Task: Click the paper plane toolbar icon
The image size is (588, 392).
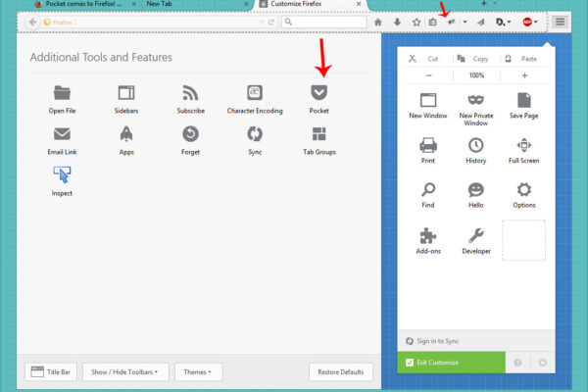Action: (x=481, y=23)
